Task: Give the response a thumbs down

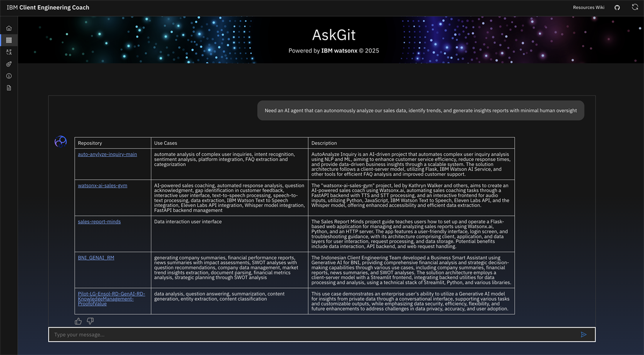Action: 90,321
